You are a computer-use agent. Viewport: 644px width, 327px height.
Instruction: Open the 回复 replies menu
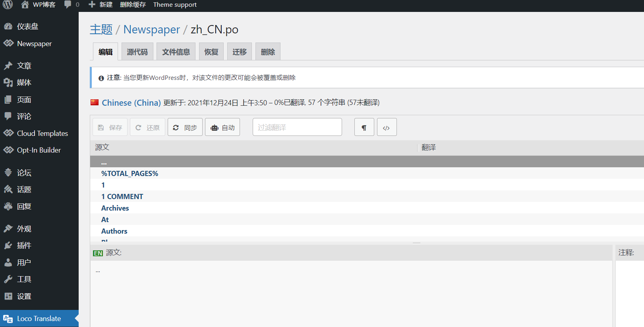coord(39,206)
